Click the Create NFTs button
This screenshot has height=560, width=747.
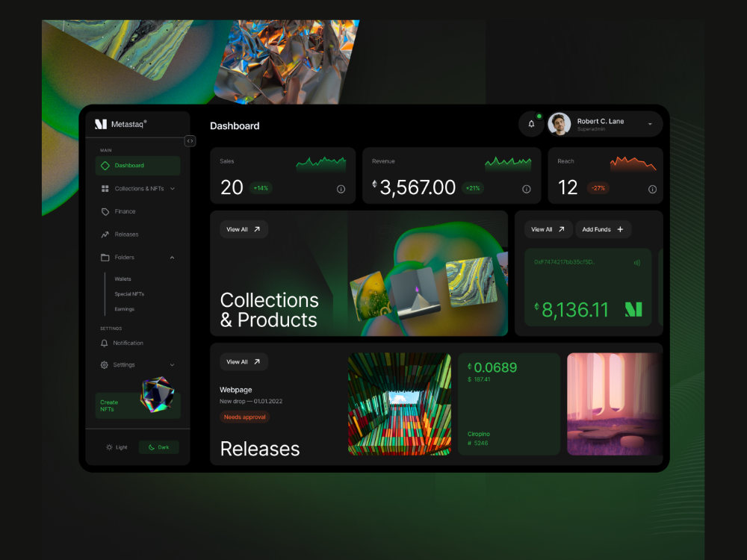(137, 405)
